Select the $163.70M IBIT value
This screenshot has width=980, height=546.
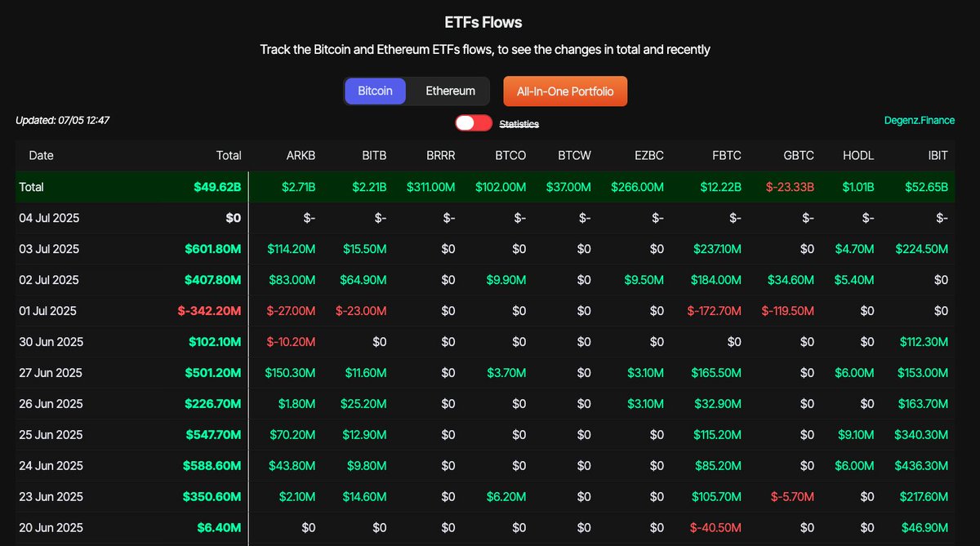pos(923,404)
